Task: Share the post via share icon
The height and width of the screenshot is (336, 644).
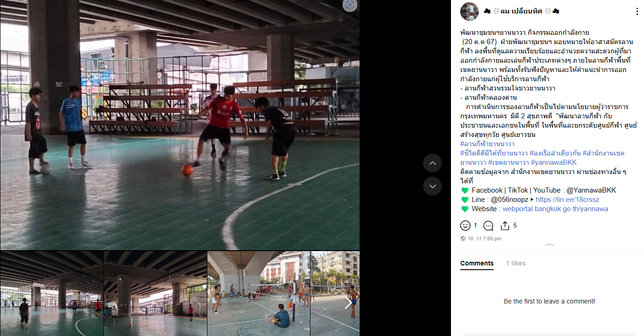Action: (505, 226)
